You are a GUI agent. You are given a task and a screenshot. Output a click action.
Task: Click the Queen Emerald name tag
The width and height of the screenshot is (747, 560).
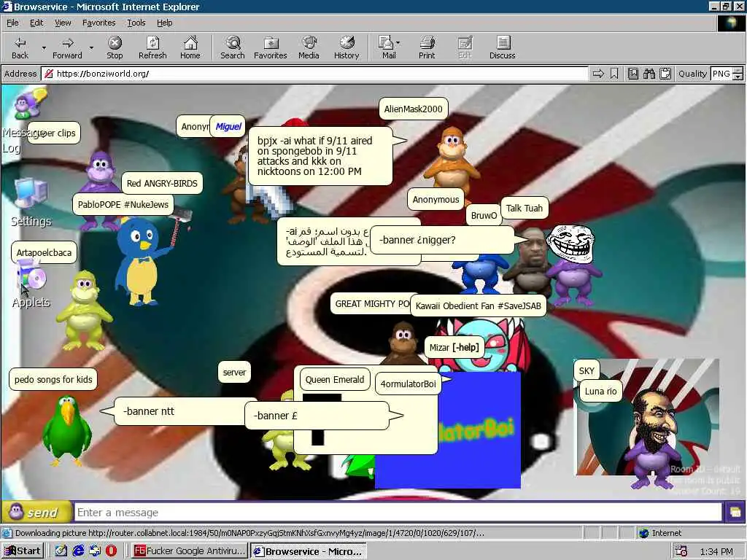coord(335,379)
